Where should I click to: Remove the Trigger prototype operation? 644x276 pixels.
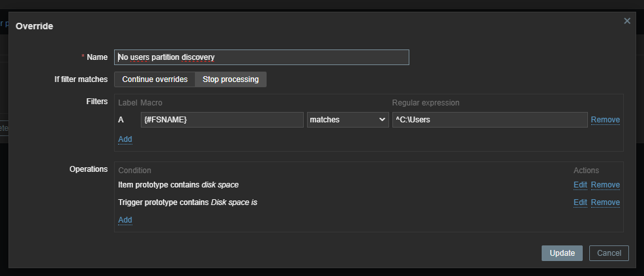coord(605,202)
